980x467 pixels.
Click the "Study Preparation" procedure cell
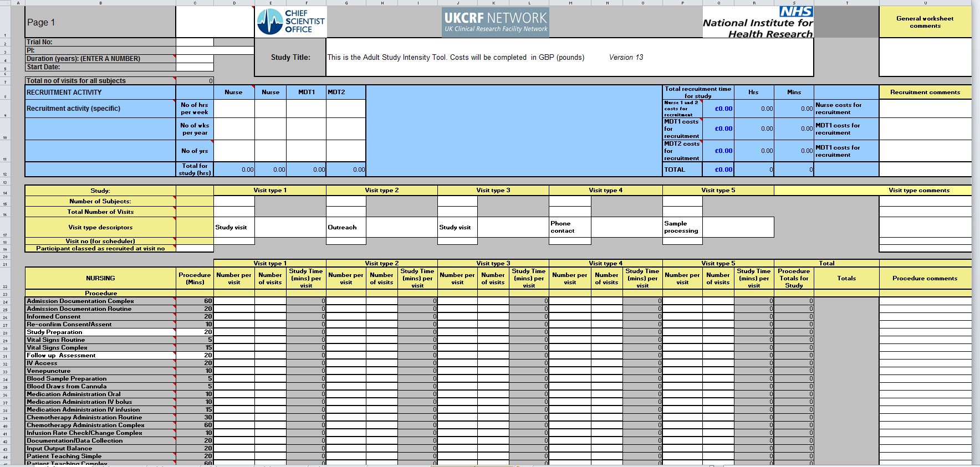coord(100,332)
